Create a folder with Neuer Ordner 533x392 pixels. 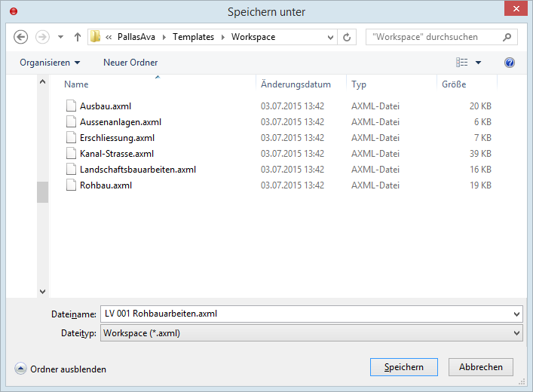[x=130, y=63]
